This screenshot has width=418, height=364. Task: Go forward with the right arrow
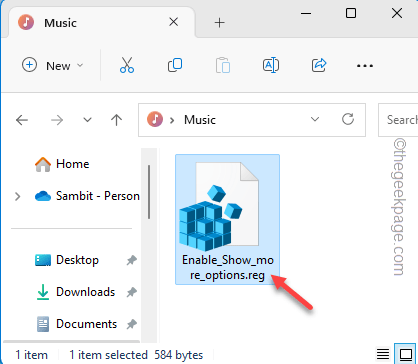point(57,120)
